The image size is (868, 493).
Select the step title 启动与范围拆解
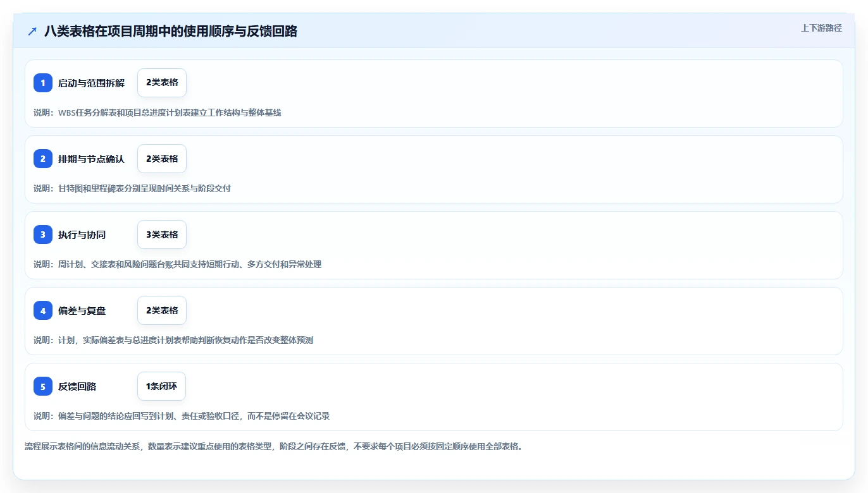91,83
